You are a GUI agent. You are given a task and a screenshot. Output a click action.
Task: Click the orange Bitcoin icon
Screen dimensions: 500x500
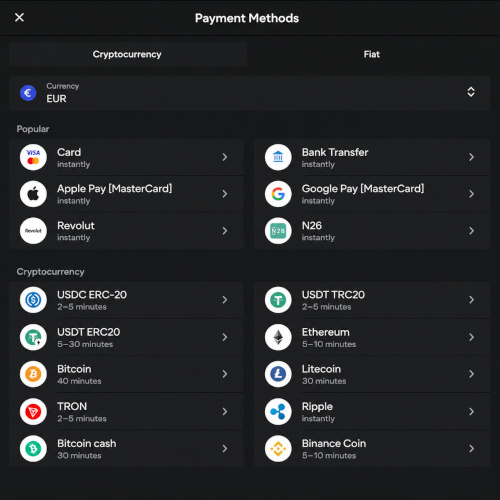point(33,374)
